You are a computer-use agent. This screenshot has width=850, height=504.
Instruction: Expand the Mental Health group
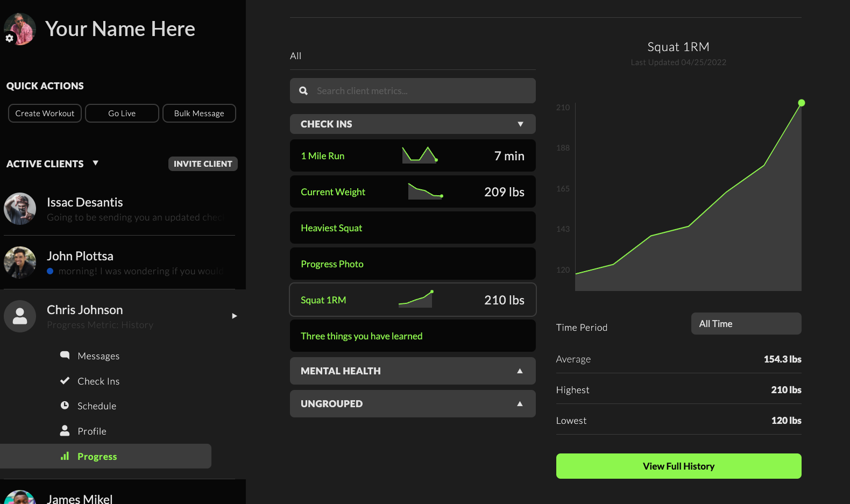coord(520,371)
